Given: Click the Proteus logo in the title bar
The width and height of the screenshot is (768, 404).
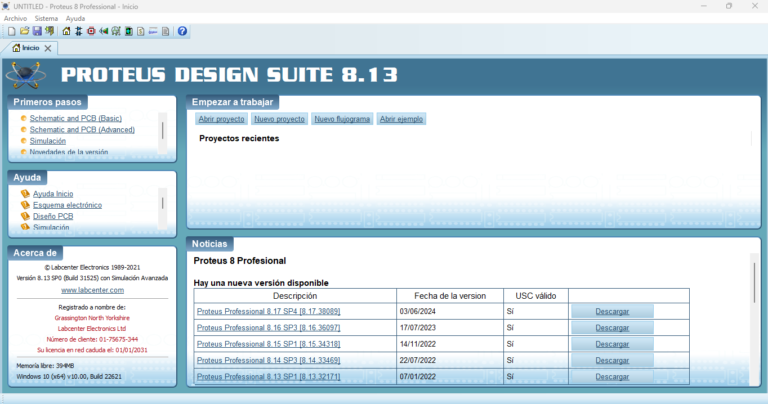Looking at the screenshot, I should [x=6, y=6].
